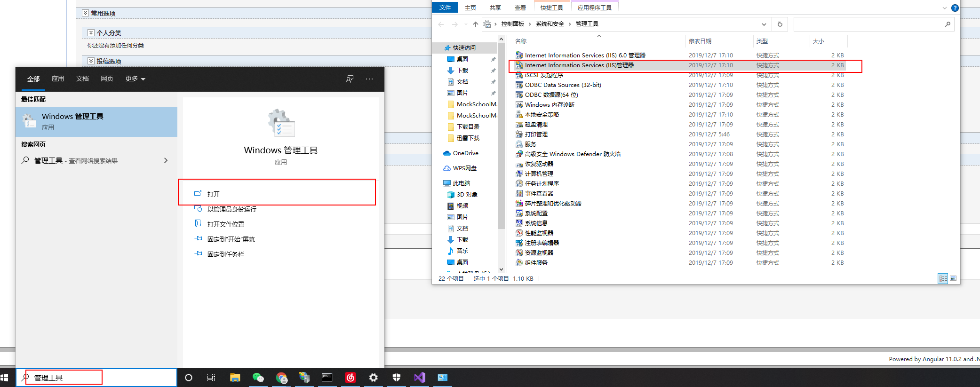Screen dimensions: 980x387
Task: Sort files by the 大小 column
Action: (819, 41)
